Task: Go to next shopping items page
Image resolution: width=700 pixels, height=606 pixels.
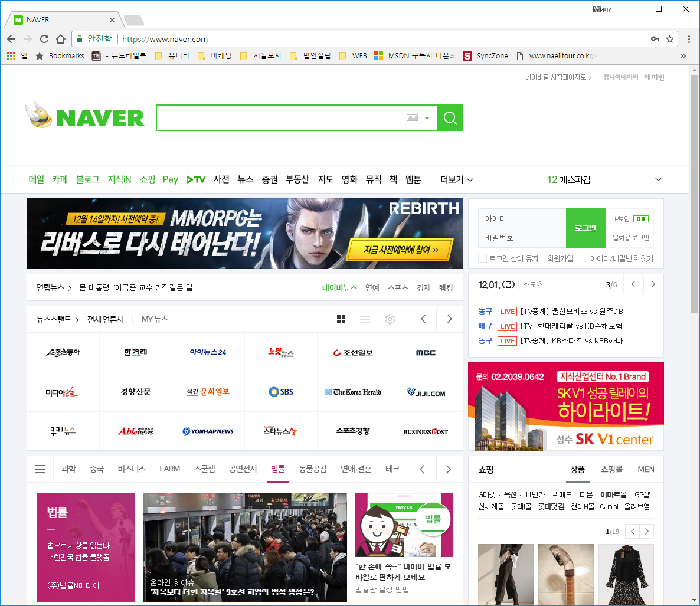Action: point(646,532)
